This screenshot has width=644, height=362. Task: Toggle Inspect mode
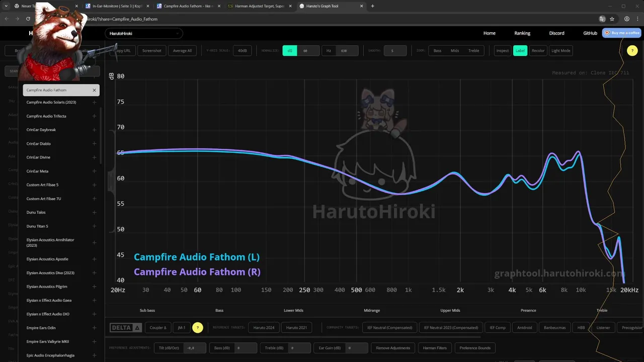point(503,51)
